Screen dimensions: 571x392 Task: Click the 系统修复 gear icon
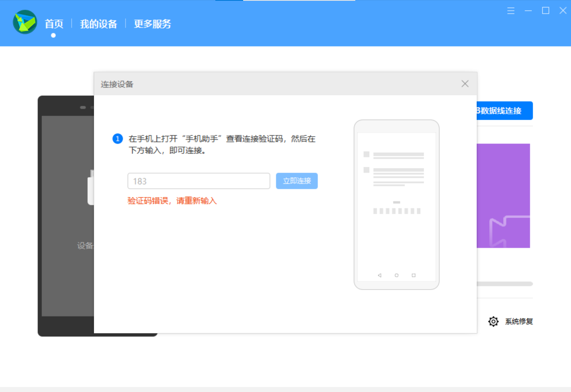click(493, 321)
